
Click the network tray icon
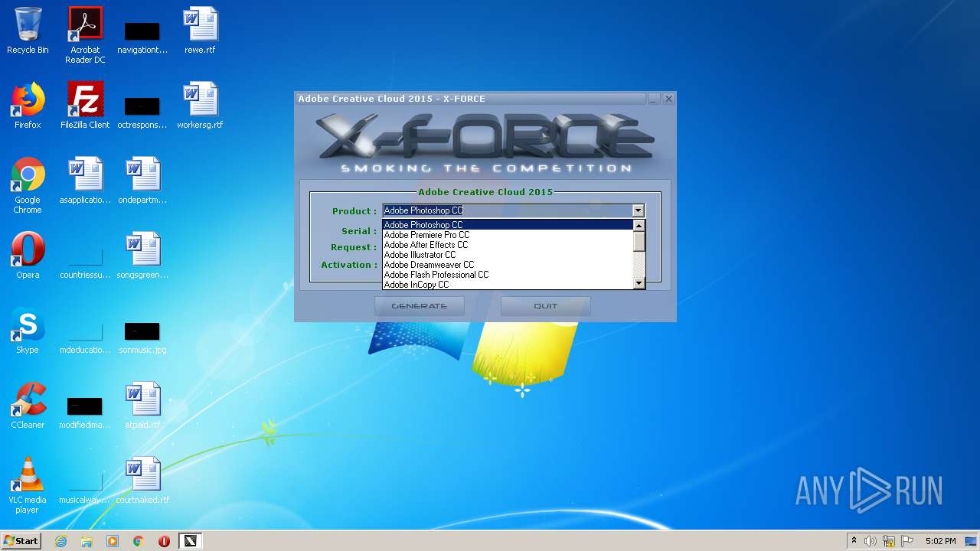(889, 541)
